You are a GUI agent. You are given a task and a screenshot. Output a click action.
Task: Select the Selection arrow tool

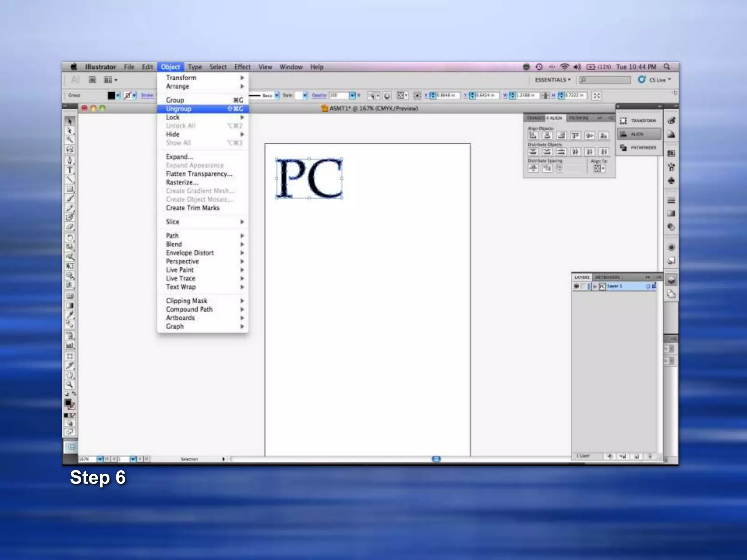[70, 121]
